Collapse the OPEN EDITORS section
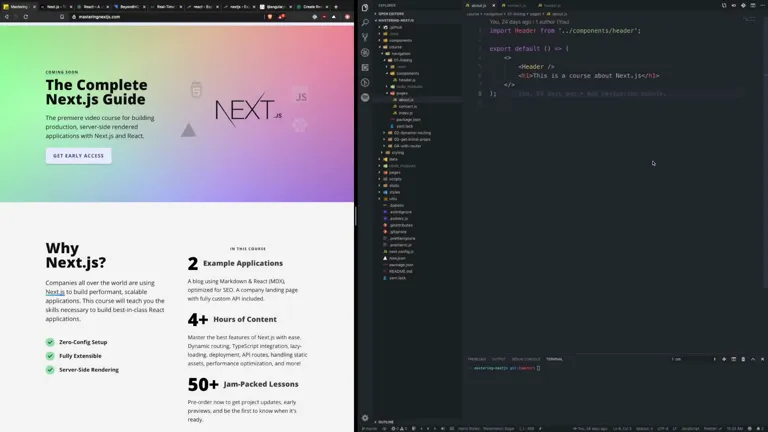This screenshot has height=432, width=768. 390,14
